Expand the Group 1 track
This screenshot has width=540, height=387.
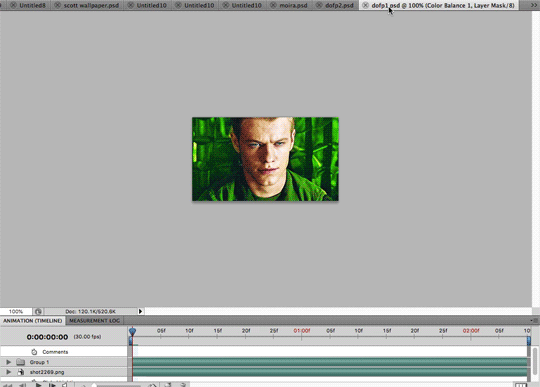pyautogui.click(x=9, y=362)
